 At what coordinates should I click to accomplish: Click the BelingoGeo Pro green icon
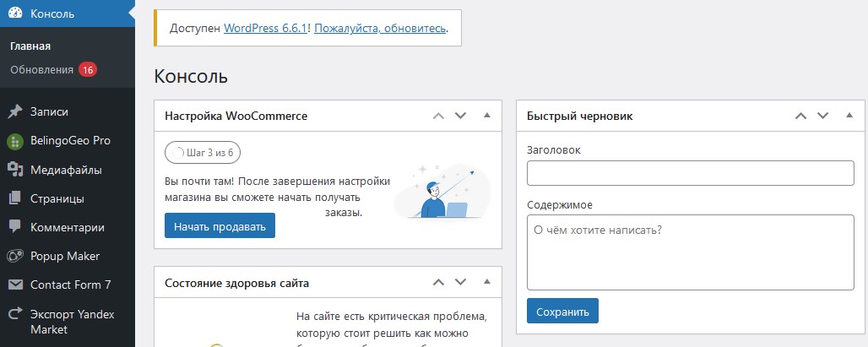(15, 141)
